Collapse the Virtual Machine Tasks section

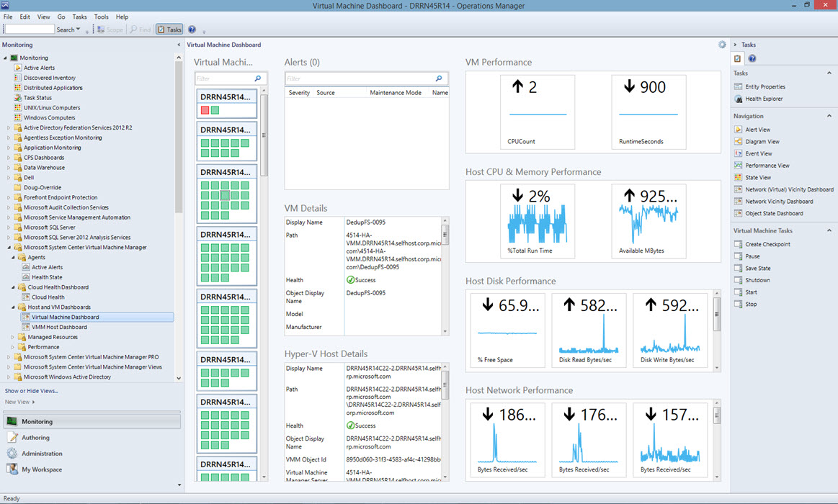point(829,230)
